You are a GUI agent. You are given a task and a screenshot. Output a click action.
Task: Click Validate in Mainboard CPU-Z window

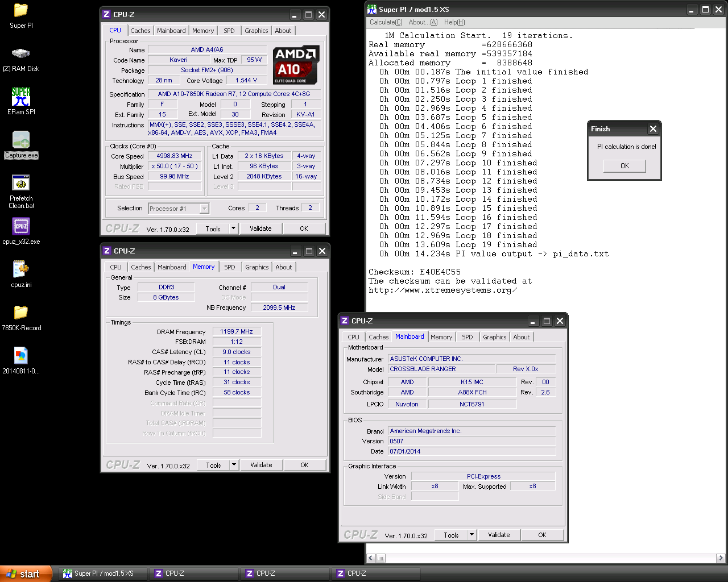(499, 535)
